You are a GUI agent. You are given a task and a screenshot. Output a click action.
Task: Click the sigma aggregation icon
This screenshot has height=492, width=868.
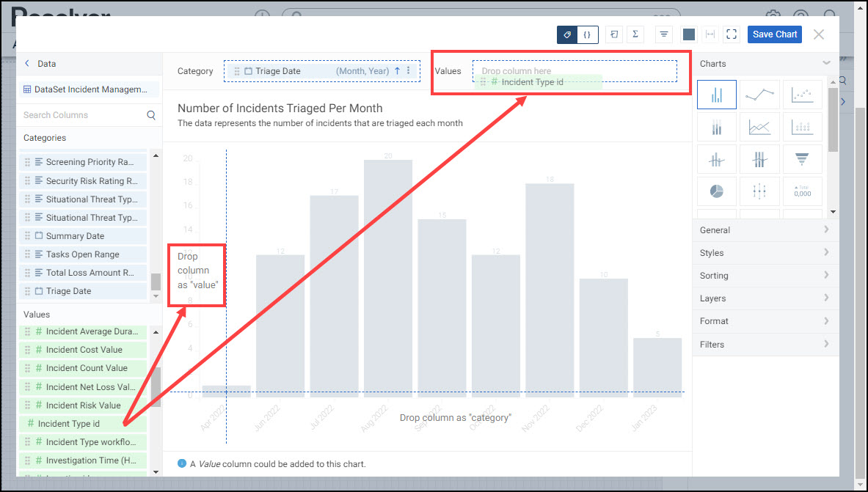(635, 34)
